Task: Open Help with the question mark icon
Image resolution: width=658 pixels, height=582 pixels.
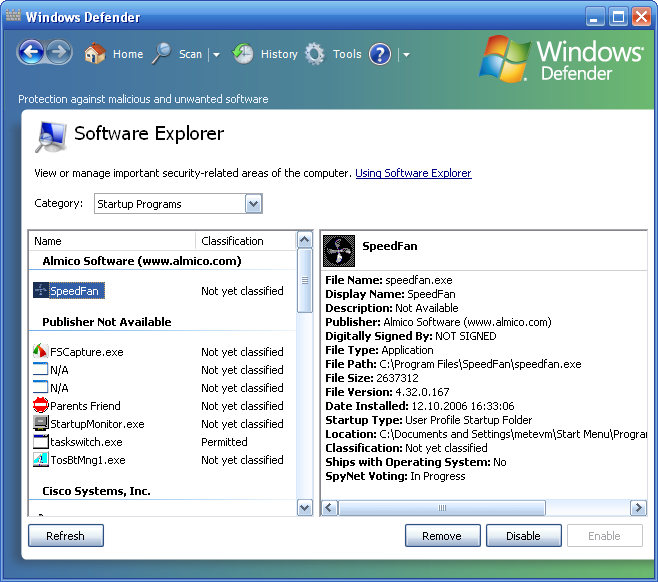Action: [380, 54]
